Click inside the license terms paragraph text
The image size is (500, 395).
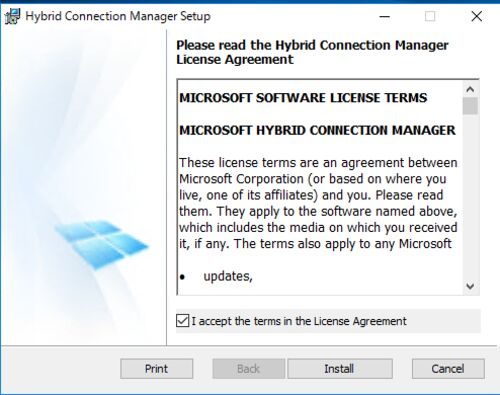(x=318, y=203)
